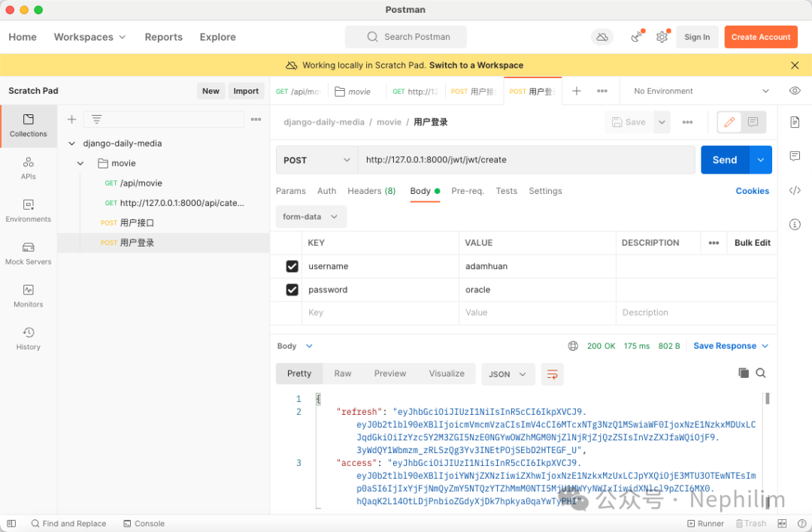Click the network globe icon
This screenshot has width=812, height=532.
tap(573, 346)
